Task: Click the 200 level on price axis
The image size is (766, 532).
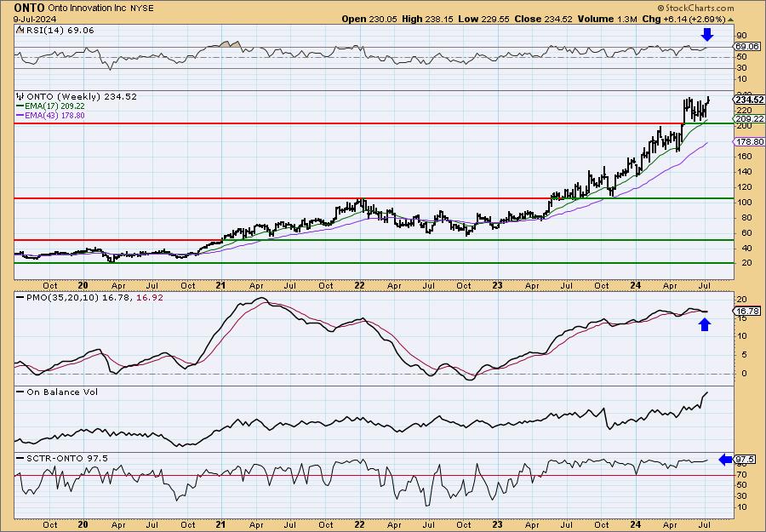Action: point(744,126)
